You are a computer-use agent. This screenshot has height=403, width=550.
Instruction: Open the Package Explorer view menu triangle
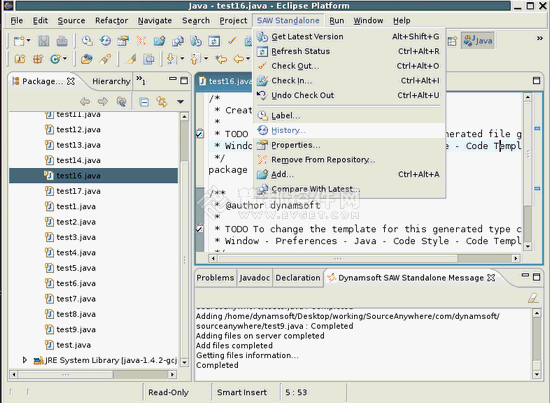pos(180,102)
